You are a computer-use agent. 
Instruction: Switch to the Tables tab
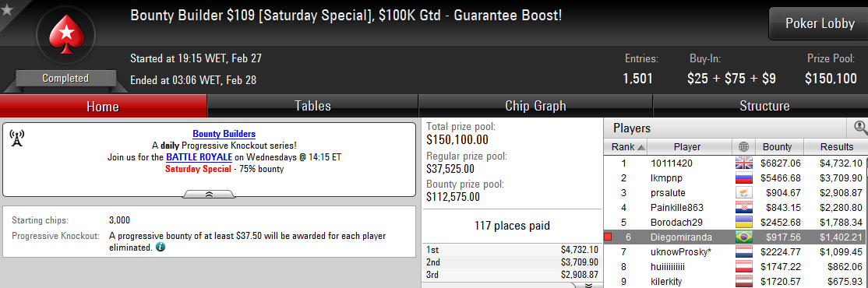(312, 106)
